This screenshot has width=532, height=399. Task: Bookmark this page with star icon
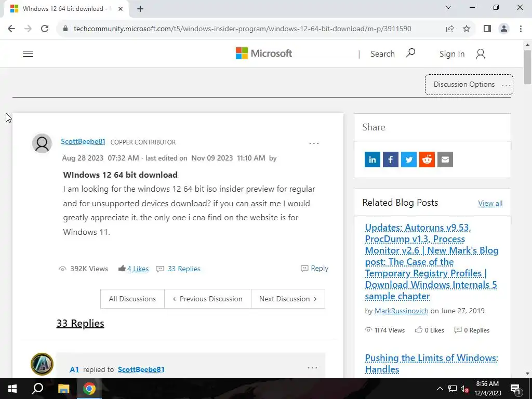click(467, 29)
